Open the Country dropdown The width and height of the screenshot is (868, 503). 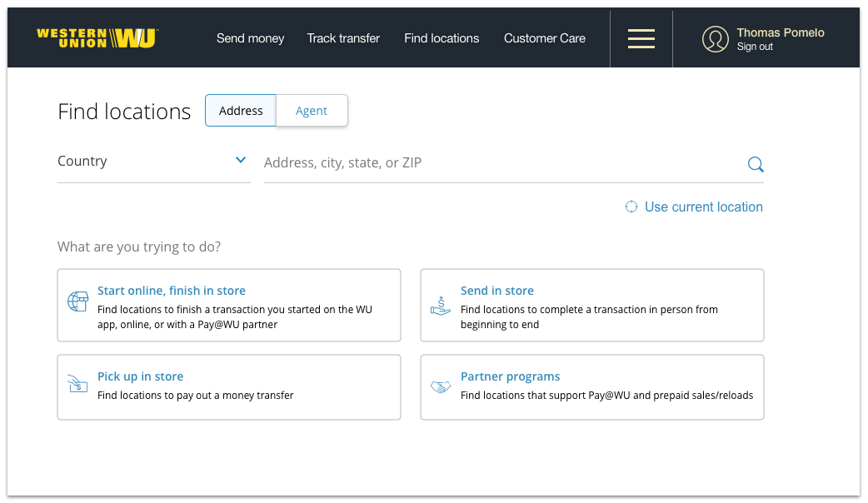click(x=154, y=162)
